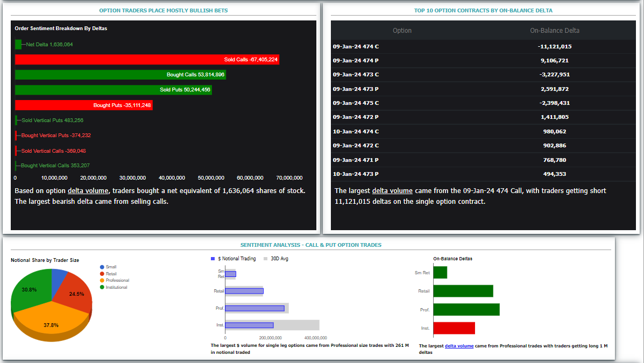Toggle the '30D Avg' legend entry

point(276,259)
